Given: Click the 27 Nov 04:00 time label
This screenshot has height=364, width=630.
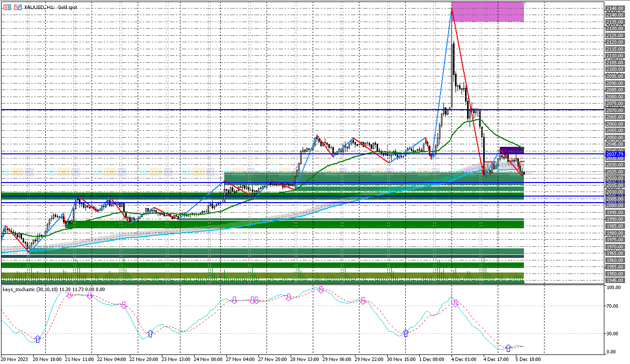Looking at the screenshot, I should pyautogui.click(x=240, y=360).
